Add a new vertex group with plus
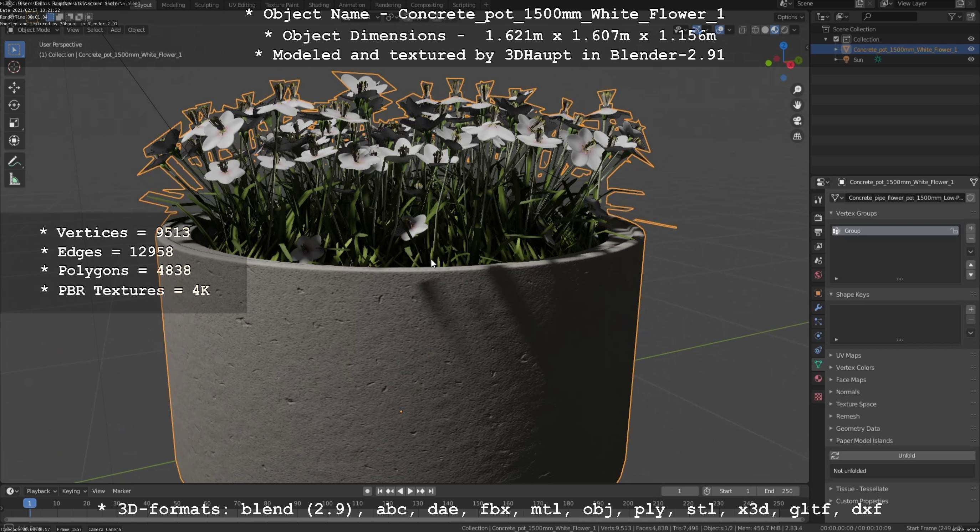 pyautogui.click(x=971, y=228)
